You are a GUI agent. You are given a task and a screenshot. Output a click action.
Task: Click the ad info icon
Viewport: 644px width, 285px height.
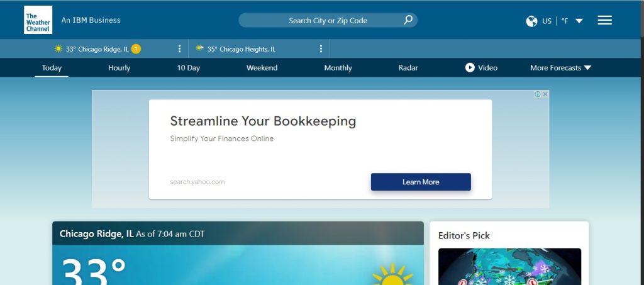click(537, 94)
